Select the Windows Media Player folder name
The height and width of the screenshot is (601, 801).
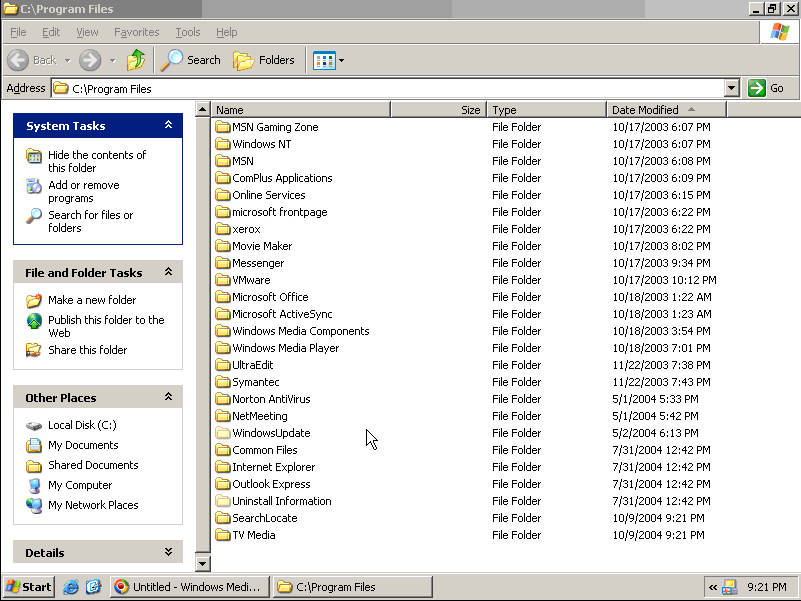point(286,348)
